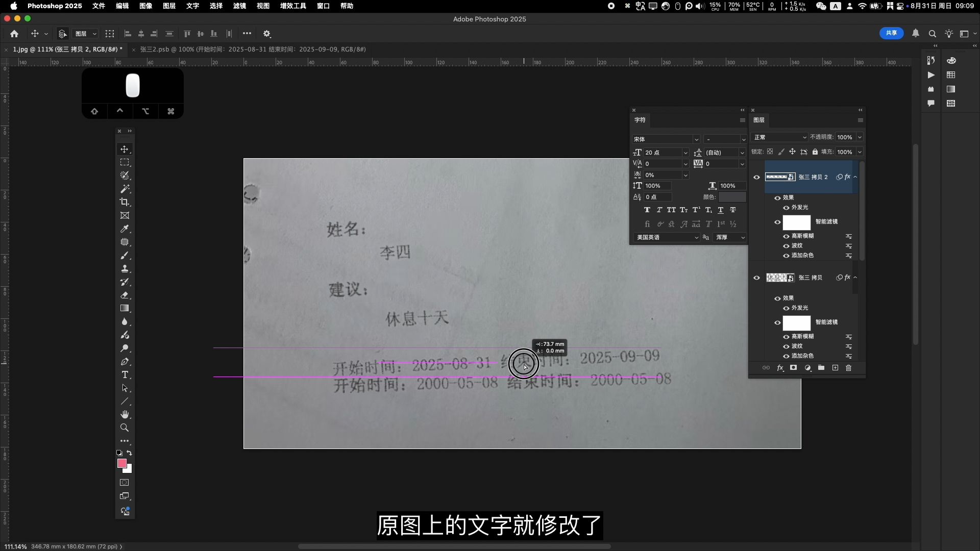Select the Crop tool
This screenshot has width=980, height=551.
[125, 202]
